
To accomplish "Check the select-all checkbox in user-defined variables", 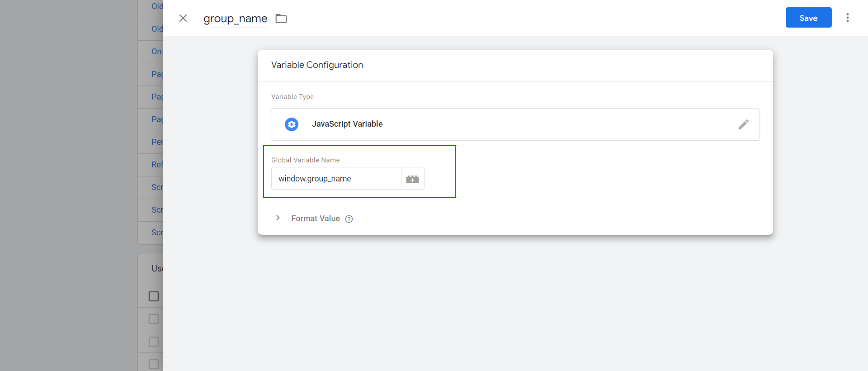I will [x=154, y=296].
